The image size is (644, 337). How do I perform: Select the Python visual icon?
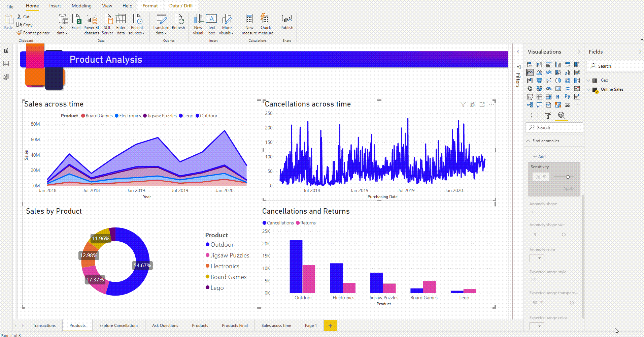click(568, 97)
